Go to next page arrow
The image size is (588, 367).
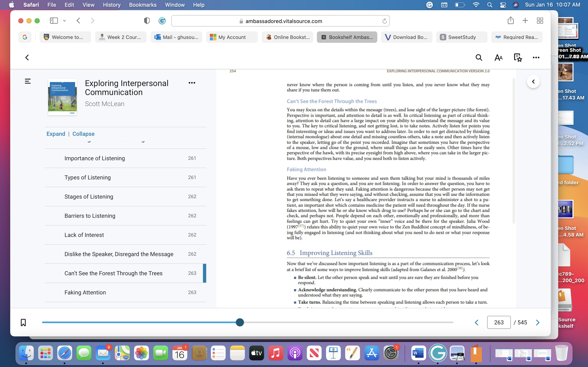point(538,322)
